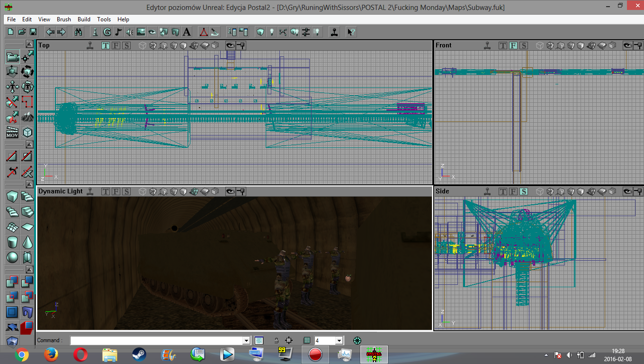This screenshot has height=364, width=644.
Task: Select Actor Scaling tool
Action: (x=12, y=72)
